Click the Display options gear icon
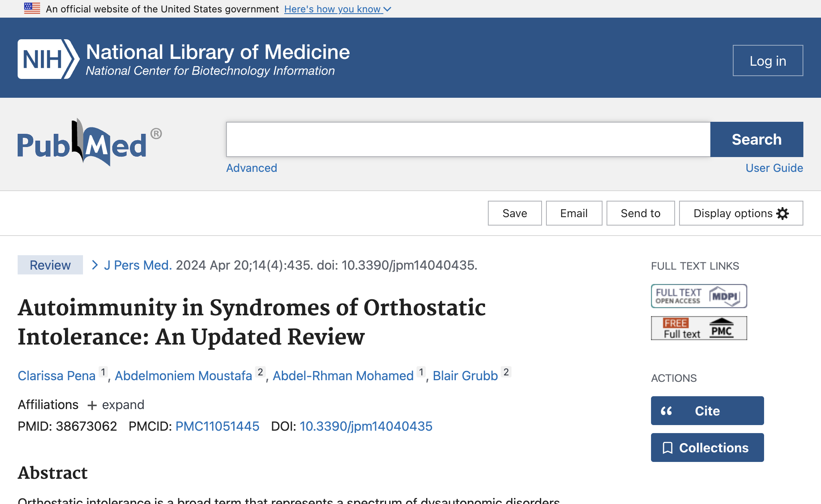821x504 pixels. (x=783, y=214)
